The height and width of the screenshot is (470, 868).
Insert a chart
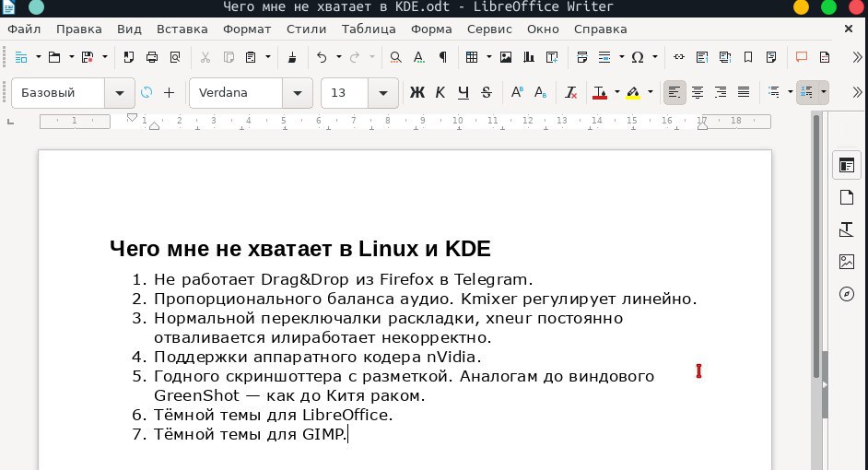(x=529, y=57)
